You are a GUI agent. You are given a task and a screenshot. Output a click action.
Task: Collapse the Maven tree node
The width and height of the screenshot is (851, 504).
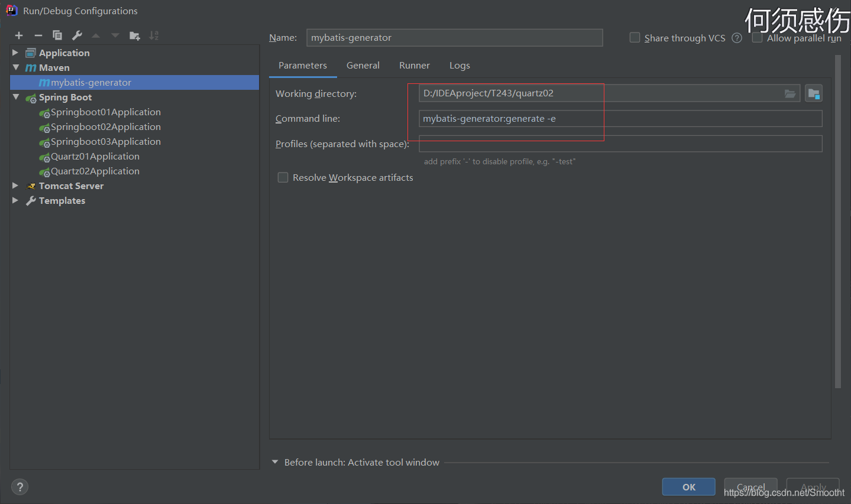[15, 67]
